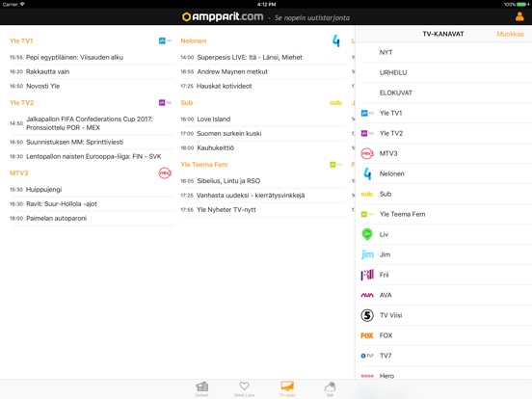Click the Jim channel logo
The height and width of the screenshot is (399, 532).
click(x=367, y=254)
